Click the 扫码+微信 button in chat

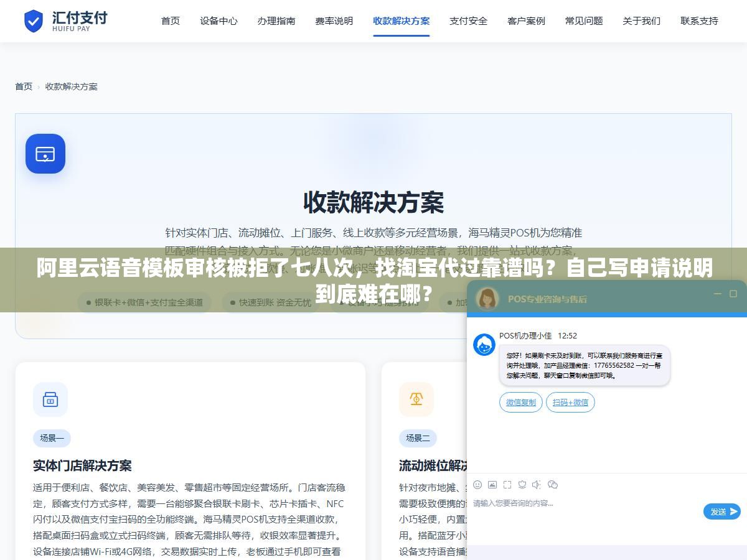click(x=570, y=402)
